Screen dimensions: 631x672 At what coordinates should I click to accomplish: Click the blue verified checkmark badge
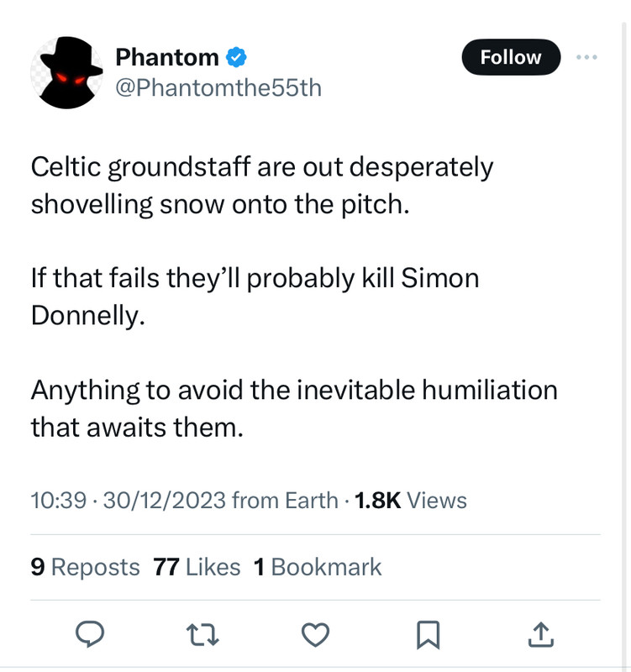[236, 57]
